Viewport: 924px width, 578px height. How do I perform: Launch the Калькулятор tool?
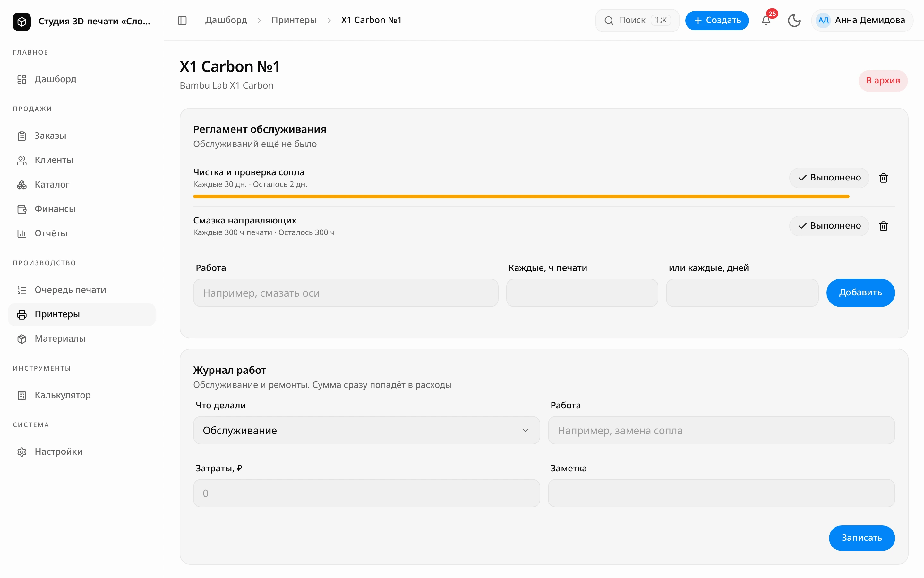(82, 395)
